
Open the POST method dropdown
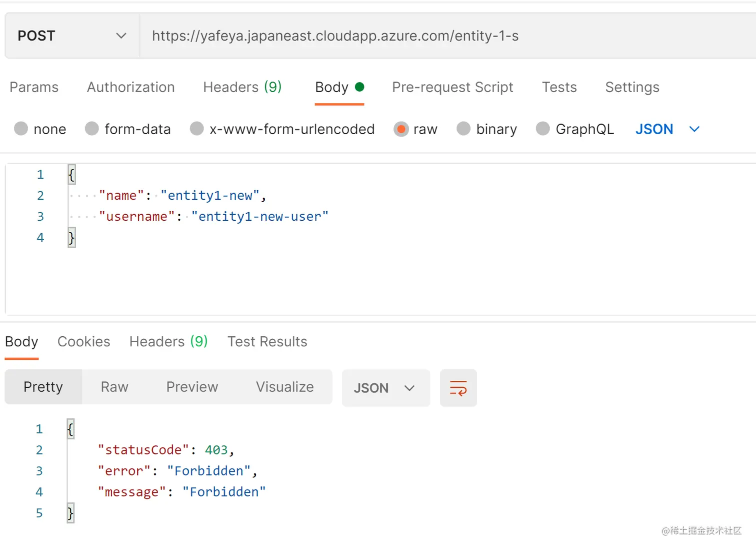[72, 36]
